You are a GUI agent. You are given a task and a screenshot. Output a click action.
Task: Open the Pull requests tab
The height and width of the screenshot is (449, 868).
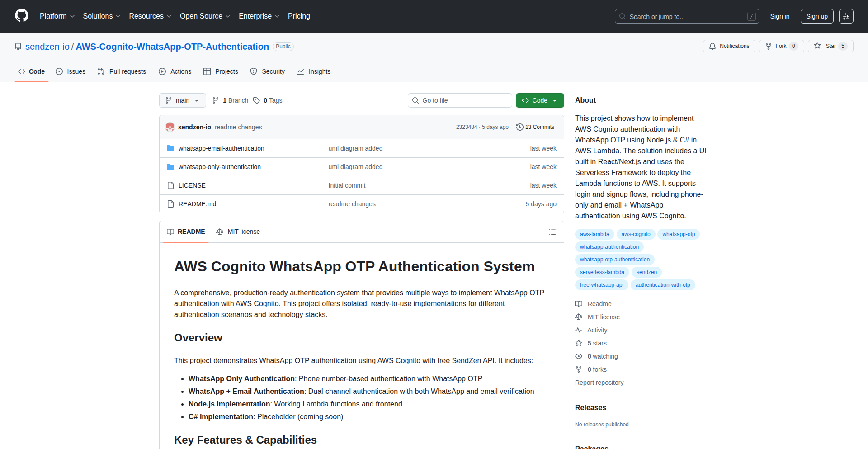[x=122, y=71]
